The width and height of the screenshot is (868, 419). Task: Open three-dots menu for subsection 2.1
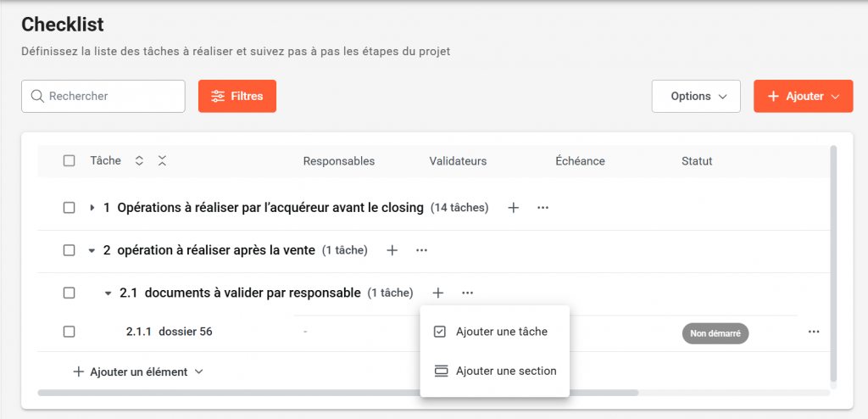(467, 293)
